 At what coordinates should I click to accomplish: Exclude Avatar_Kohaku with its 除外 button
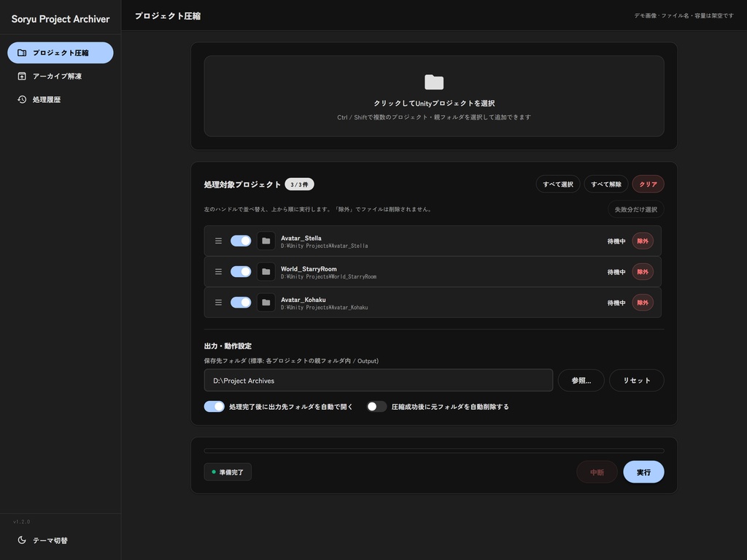(x=643, y=303)
